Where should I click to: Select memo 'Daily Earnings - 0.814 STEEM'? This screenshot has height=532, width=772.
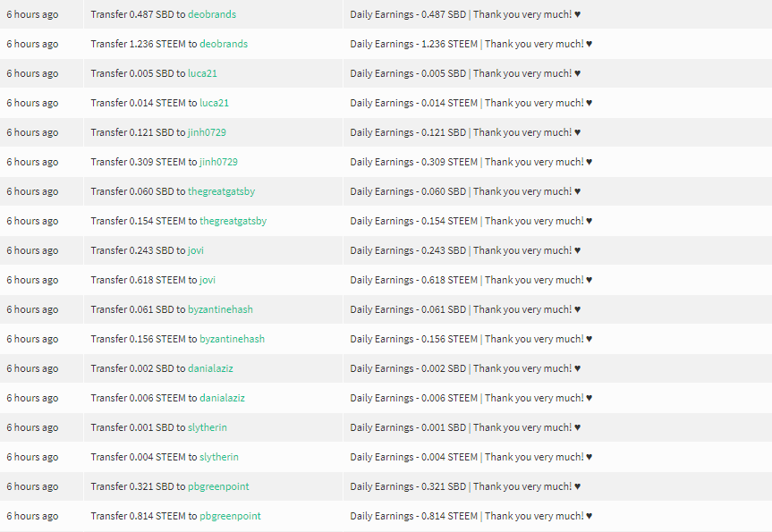coord(414,516)
